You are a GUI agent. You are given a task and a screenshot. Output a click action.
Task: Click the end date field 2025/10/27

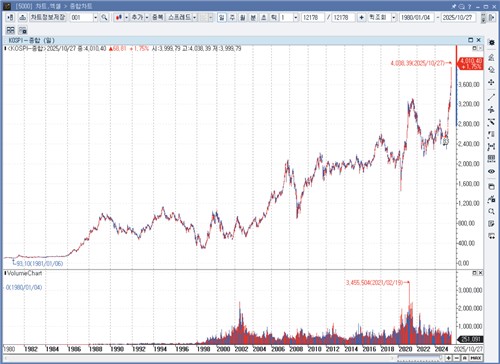tap(459, 17)
